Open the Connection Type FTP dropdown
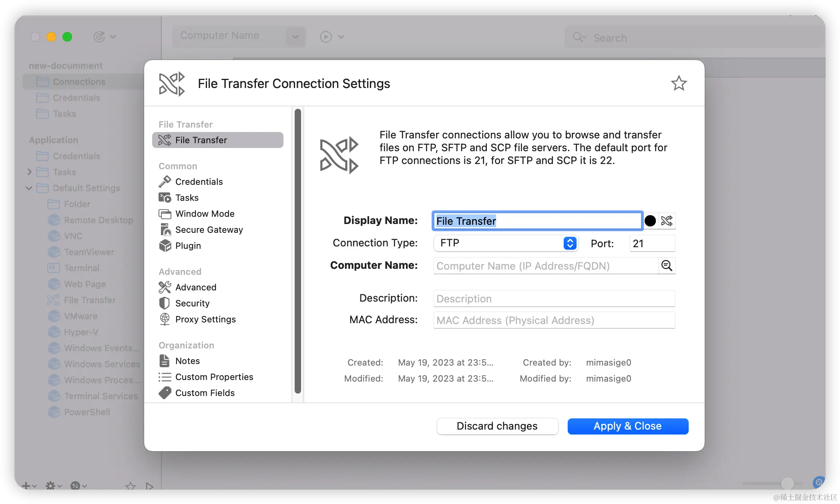 [x=505, y=243]
